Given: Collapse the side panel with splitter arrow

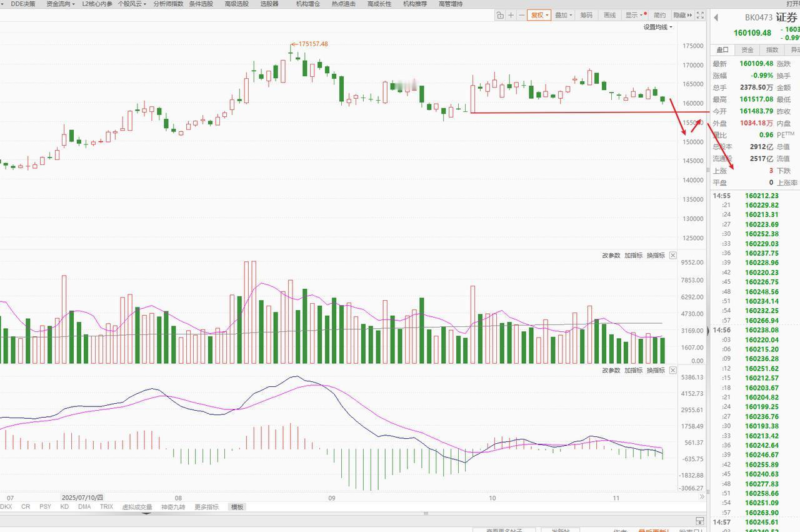Looking at the screenshot, I should tap(707, 333).
